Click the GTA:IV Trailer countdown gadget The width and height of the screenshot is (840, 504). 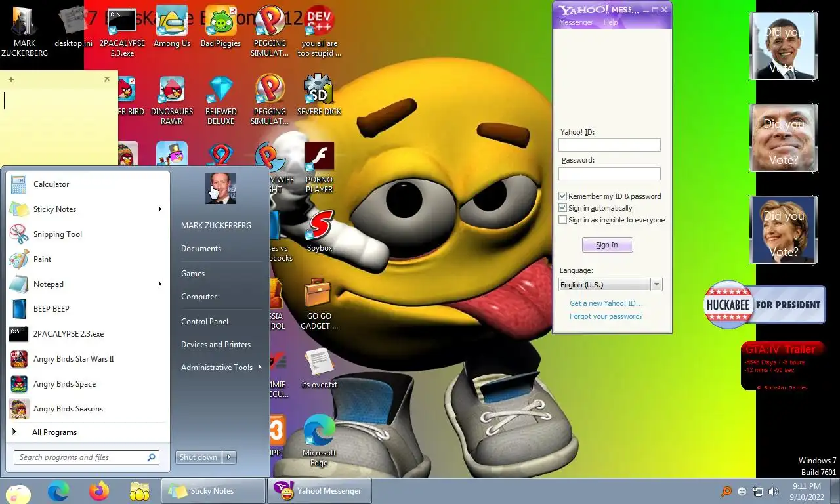pyautogui.click(x=781, y=366)
